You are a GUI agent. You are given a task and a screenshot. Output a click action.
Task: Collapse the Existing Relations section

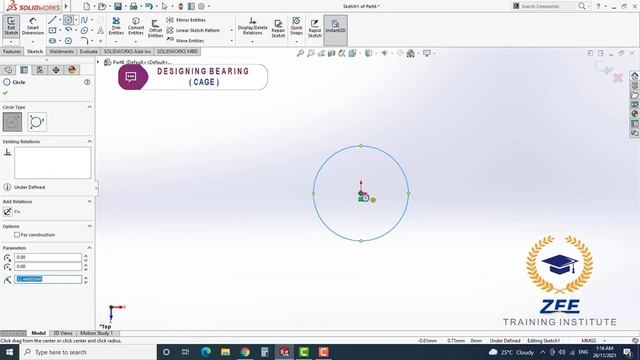[x=89, y=141]
